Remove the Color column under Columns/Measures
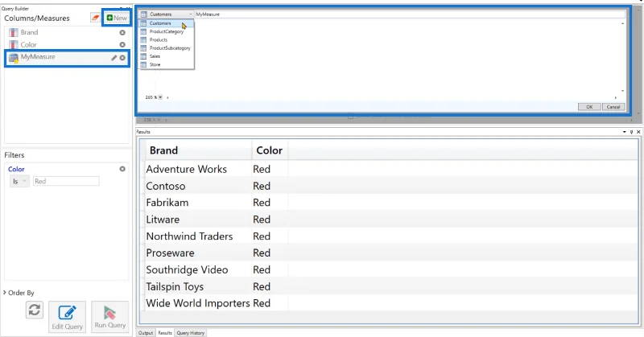Screen dimensions: 644x337 point(122,44)
